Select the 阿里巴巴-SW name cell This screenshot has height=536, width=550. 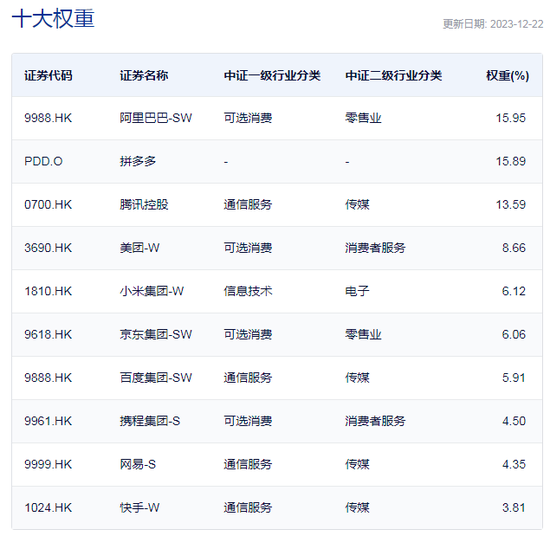point(156,118)
